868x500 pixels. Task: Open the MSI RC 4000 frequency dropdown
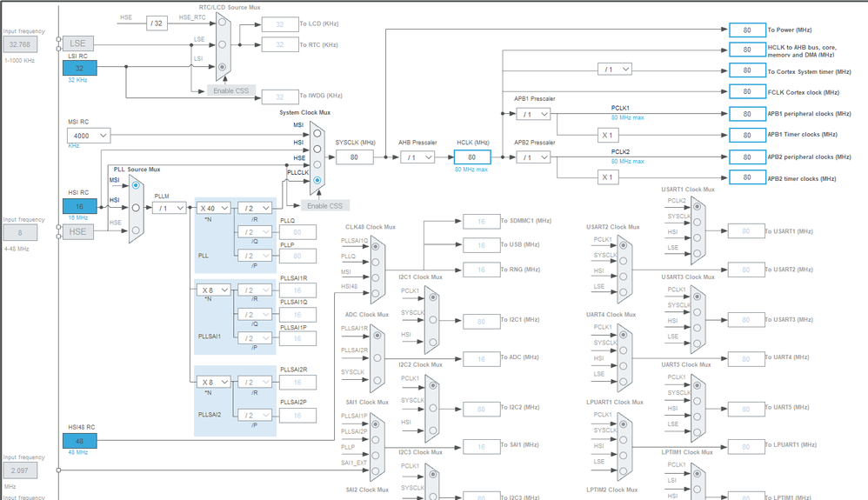[x=89, y=135]
